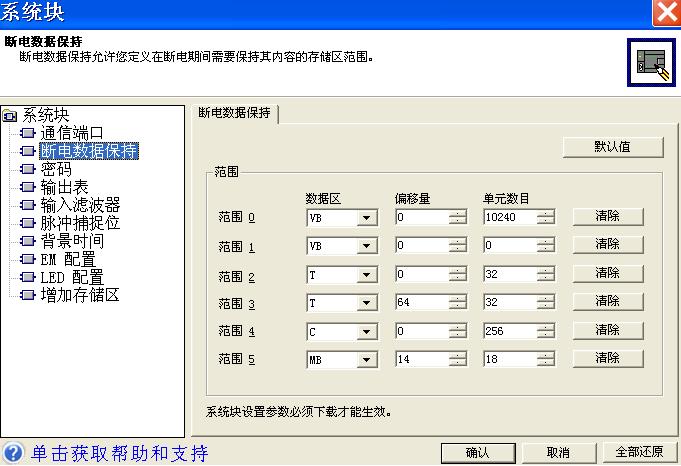Increase offset spinner for 范围 3
The width and height of the screenshot is (681, 466).
click(457, 297)
